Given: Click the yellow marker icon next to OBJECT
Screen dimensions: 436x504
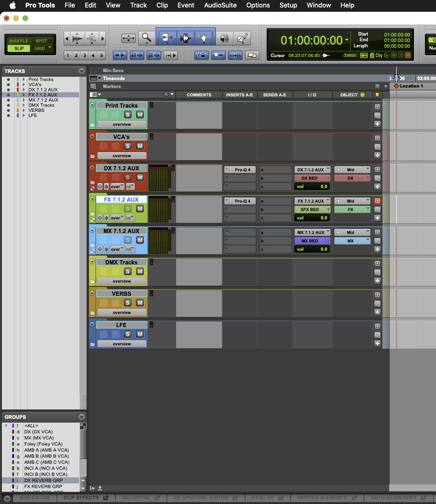Looking at the screenshot, I should pos(377,95).
